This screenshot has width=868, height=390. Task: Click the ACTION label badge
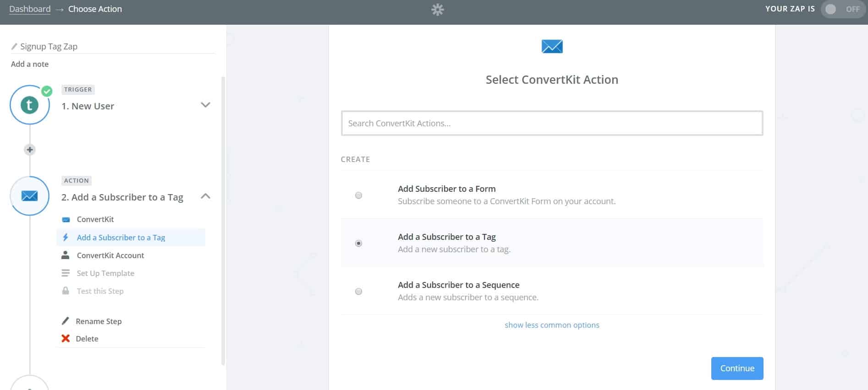point(77,181)
